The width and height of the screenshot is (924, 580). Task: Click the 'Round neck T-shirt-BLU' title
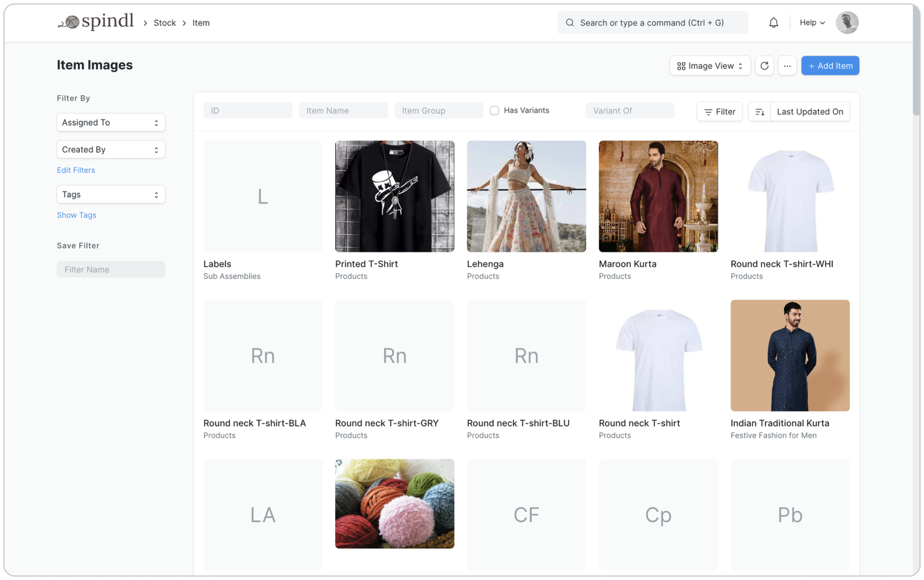(518, 423)
